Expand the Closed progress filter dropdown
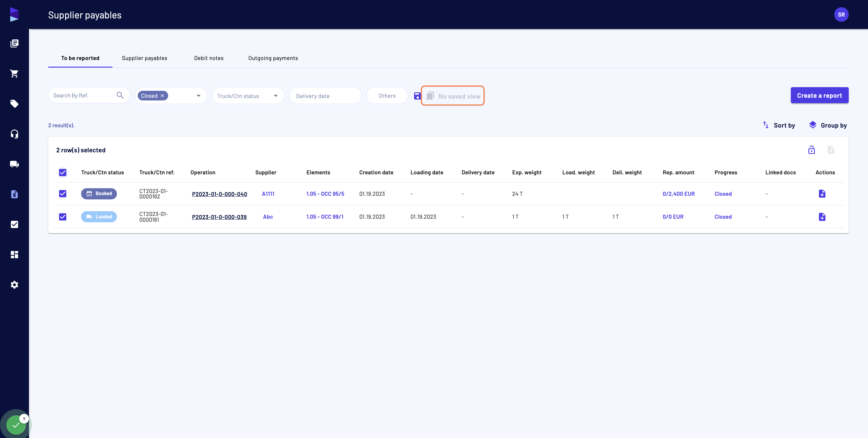 199,96
